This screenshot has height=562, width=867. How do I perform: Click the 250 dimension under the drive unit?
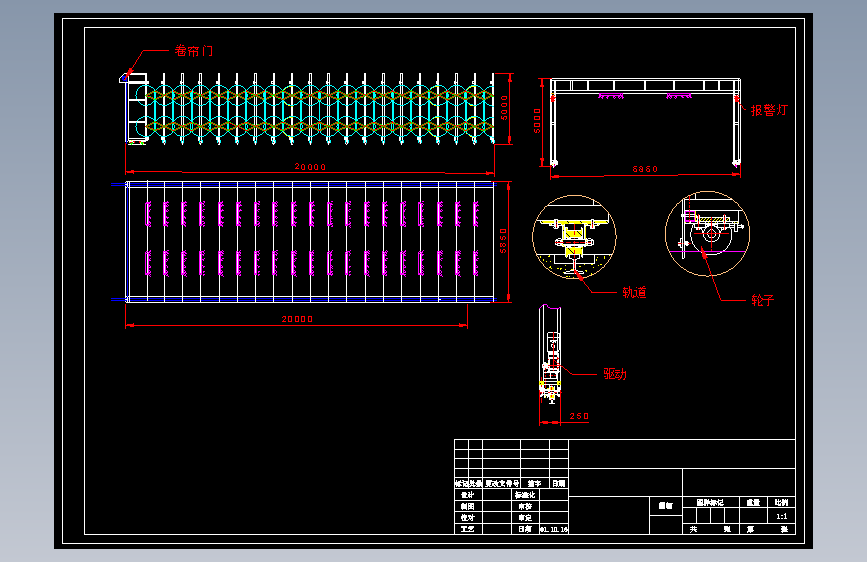tap(579, 416)
